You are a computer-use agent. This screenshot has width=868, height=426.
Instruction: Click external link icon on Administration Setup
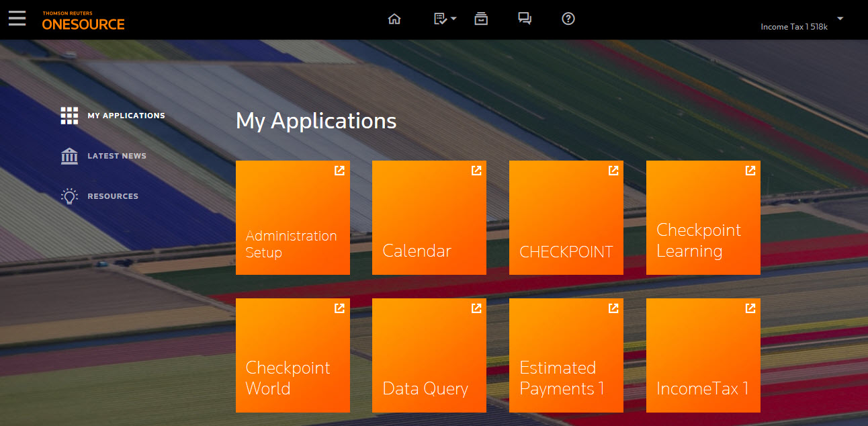(x=339, y=171)
